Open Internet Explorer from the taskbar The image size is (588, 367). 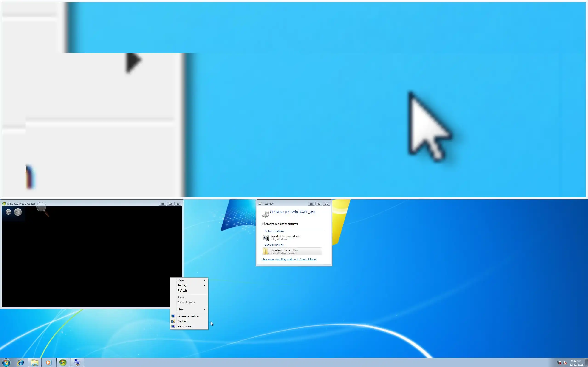(x=20, y=362)
